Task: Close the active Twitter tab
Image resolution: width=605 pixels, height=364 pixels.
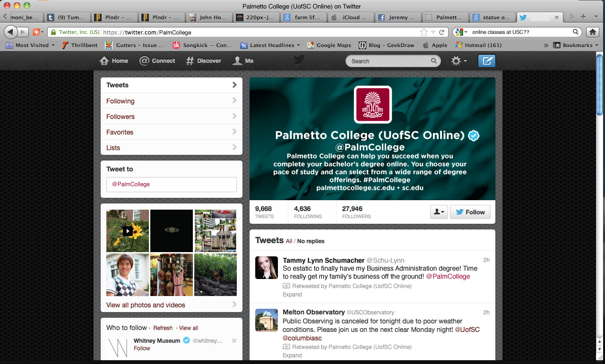Action: click(x=557, y=17)
